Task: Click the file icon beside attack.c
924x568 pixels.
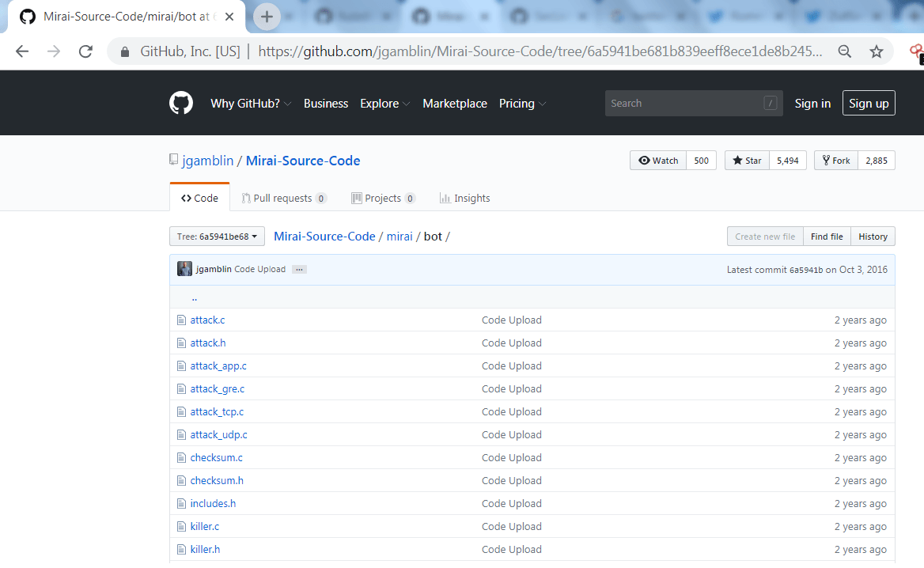Action: pyautogui.click(x=181, y=320)
